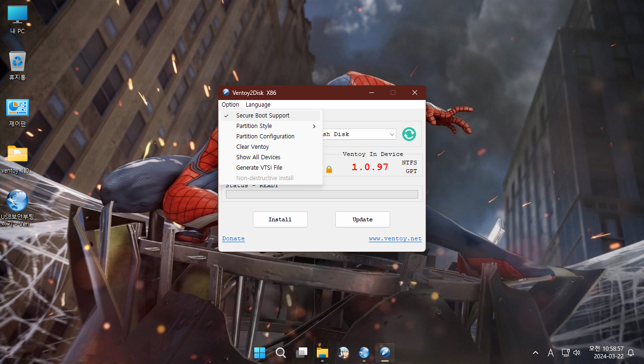Select the 제어판 control panel icon
The image size is (644, 364).
[18, 112]
